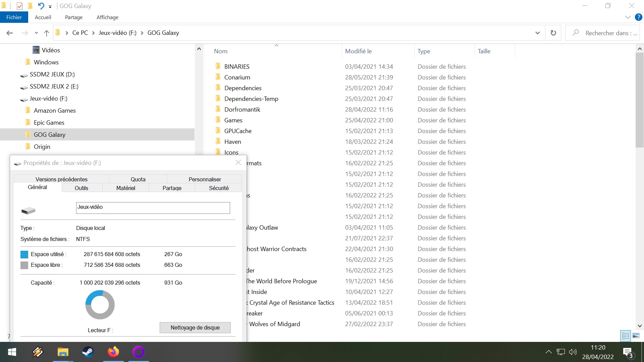Go up one folder level

point(47,33)
